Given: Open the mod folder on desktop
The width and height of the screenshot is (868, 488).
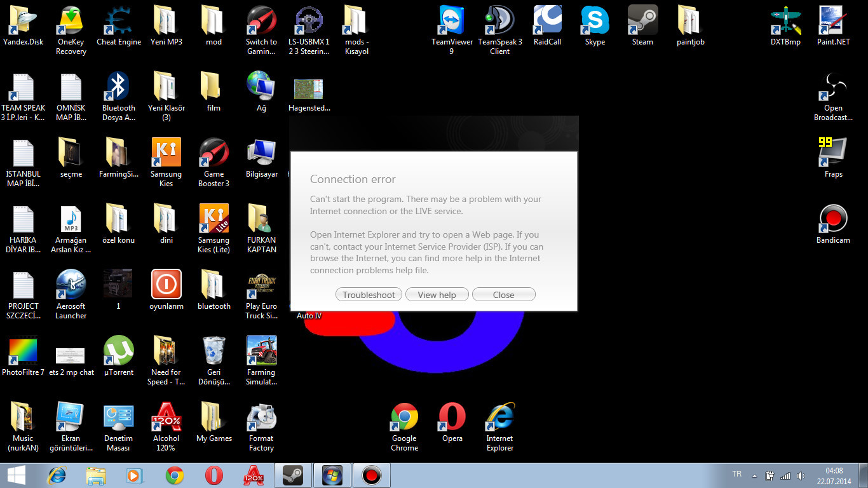Looking at the screenshot, I should point(214,27).
